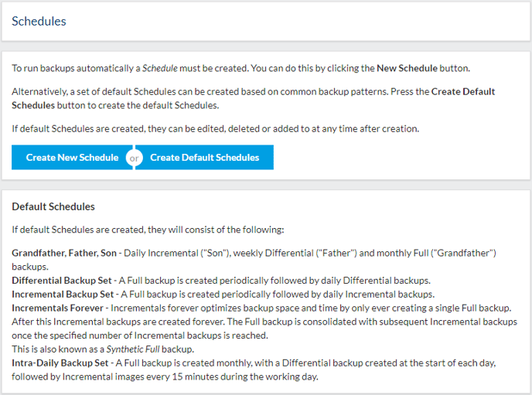
Task: Click the "To run backups automatically" sentence
Action: (241, 68)
